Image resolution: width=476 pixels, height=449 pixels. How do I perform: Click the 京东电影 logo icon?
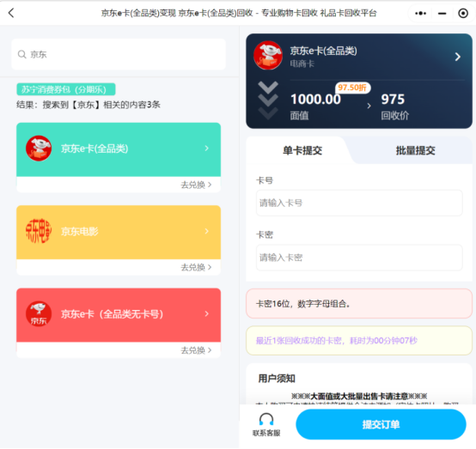pos(39,231)
